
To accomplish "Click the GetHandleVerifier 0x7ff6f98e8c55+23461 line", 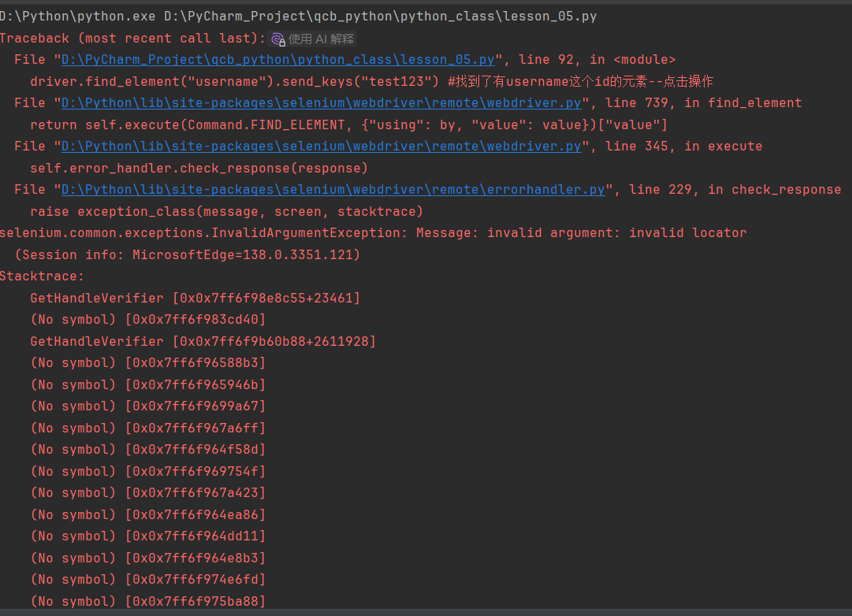I will point(195,299).
